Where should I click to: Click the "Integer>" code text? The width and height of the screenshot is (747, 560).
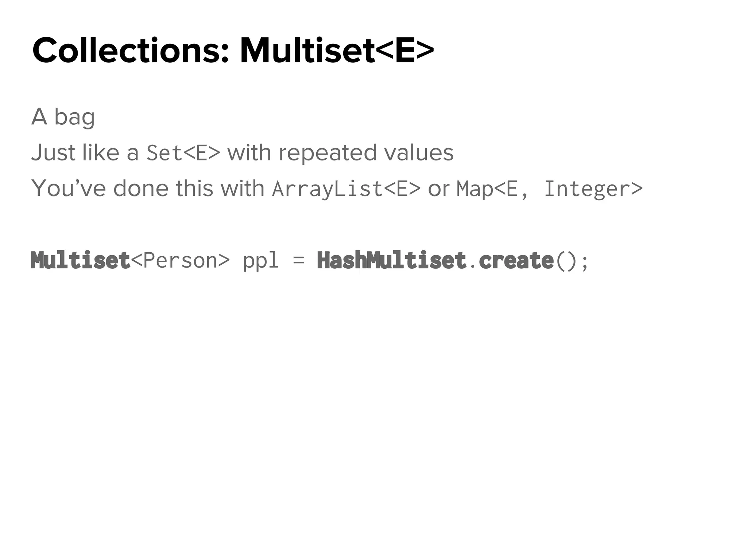point(593,189)
